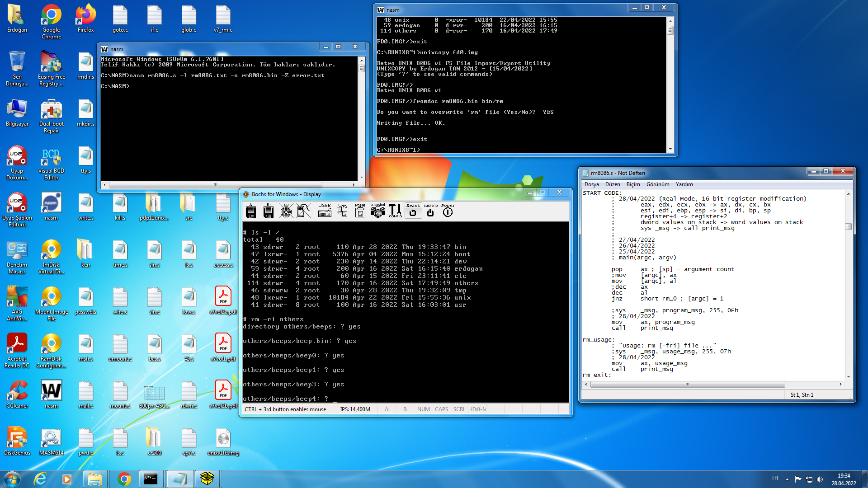868x488 pixels.
Task: Open the Windows Start button
Action: [12, 479]
